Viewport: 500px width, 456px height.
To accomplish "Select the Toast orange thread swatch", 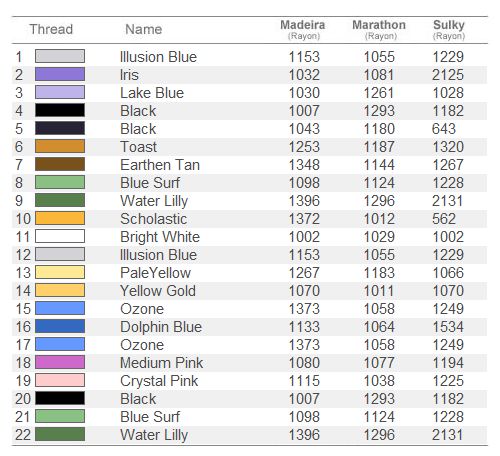I will tap(60, 146).
